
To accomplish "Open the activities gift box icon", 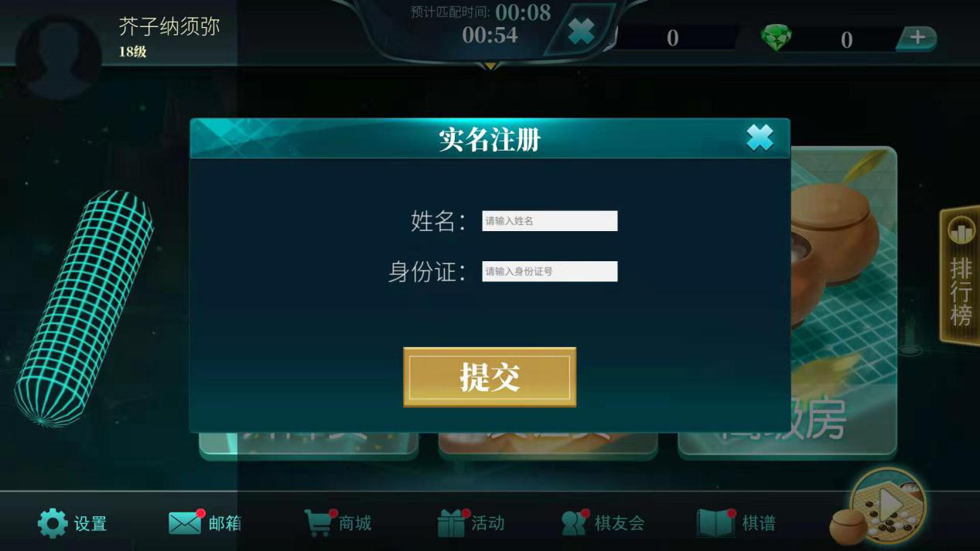I will 452,523.
